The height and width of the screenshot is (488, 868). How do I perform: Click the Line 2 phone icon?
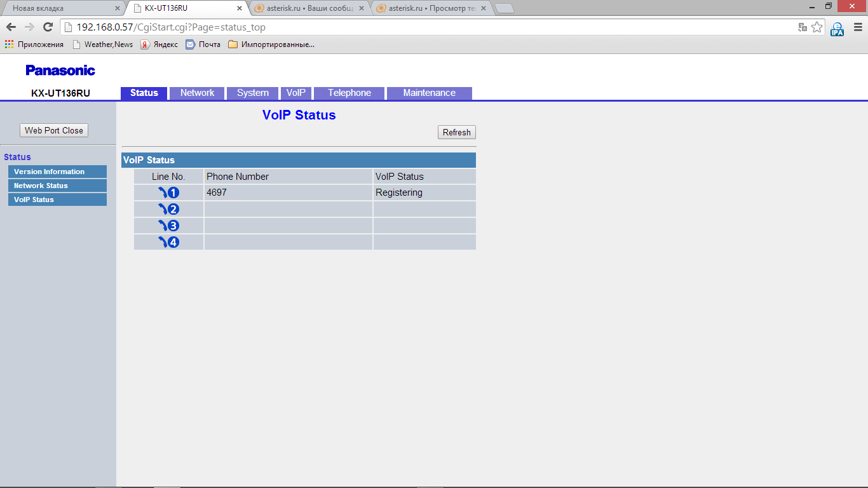[x=168, y=209]
